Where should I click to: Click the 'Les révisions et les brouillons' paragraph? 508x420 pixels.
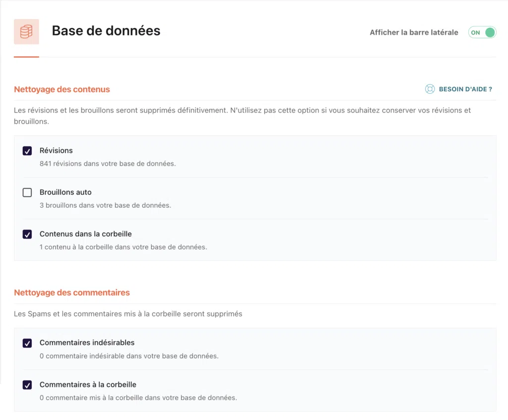tap(242, 116)
